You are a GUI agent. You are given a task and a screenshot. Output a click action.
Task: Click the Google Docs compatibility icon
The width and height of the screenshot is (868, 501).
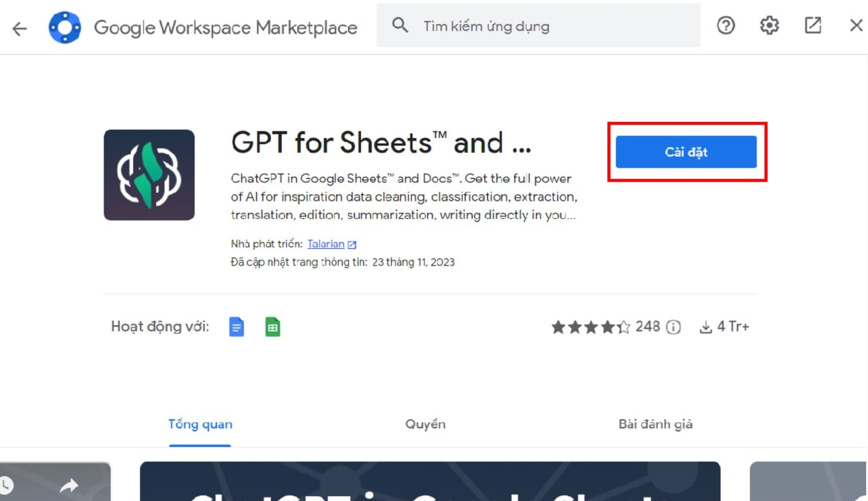click(x=237, y=327)
